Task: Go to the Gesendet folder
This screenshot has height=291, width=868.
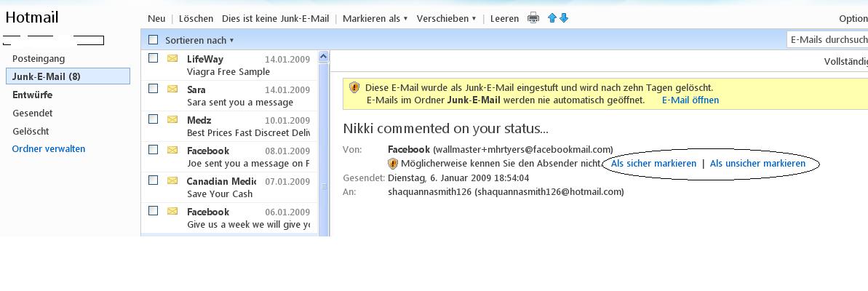Action: click(33, 113)
